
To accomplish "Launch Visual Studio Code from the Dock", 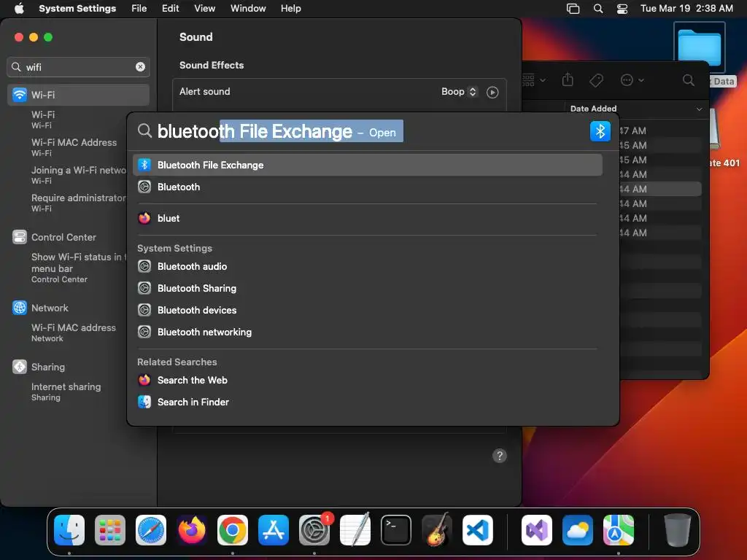I will tap(477, 530).
